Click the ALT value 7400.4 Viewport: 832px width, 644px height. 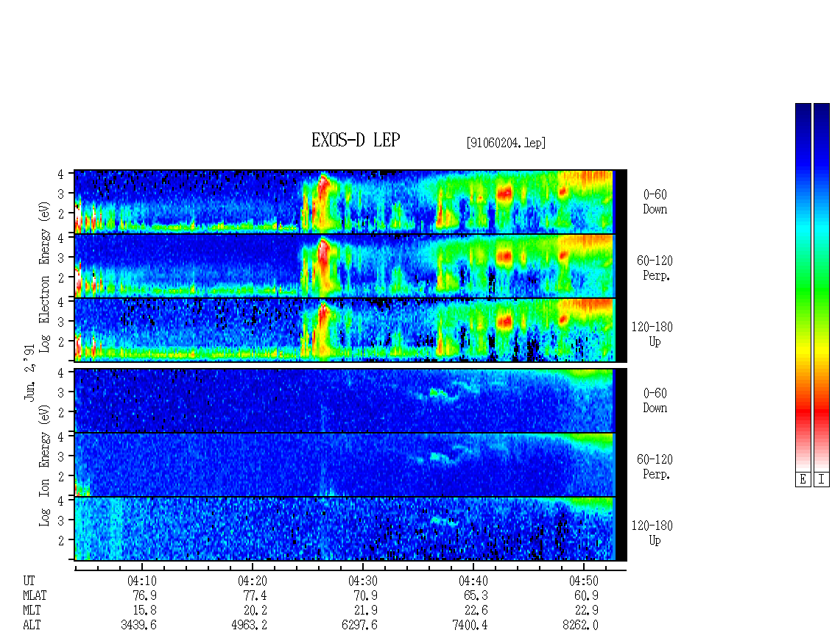pos(470,626)
